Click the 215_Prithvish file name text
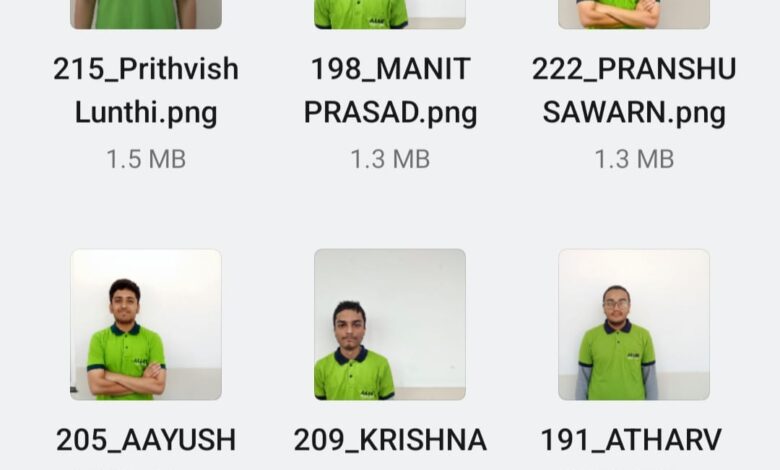This screenshot has height=470, width=780. pos(146,69)
